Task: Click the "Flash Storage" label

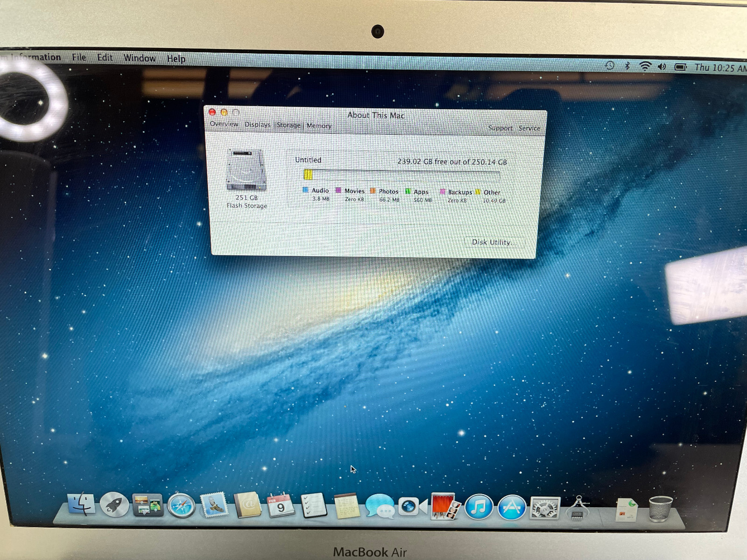Action: click(x=247, y=205)
